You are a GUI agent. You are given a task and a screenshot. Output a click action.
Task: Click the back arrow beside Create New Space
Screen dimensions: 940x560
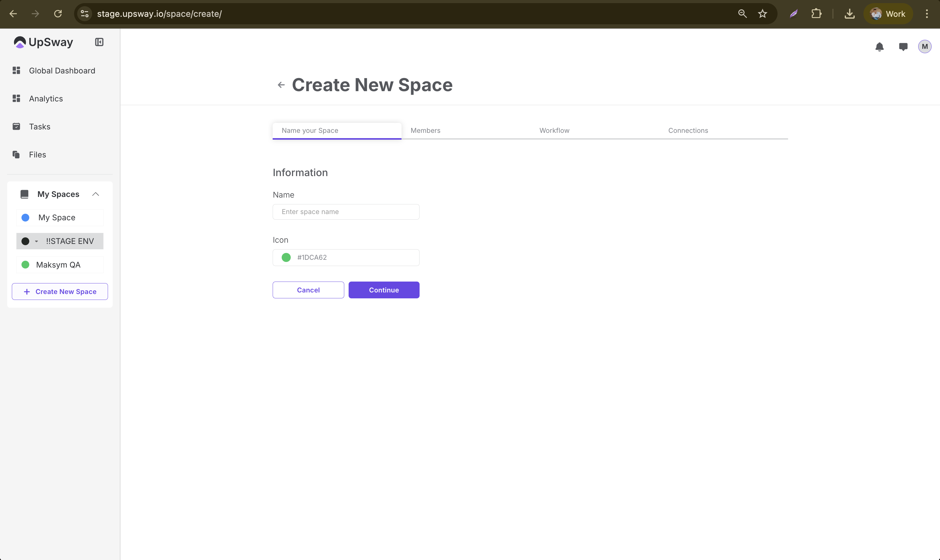click(x=281, y=85)
